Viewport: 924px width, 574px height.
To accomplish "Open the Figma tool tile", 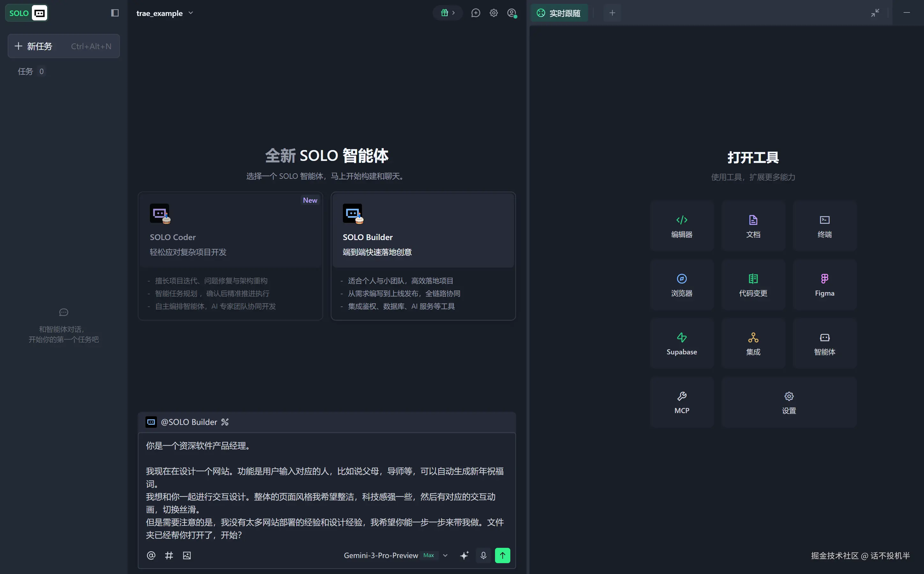I will 824,285.
